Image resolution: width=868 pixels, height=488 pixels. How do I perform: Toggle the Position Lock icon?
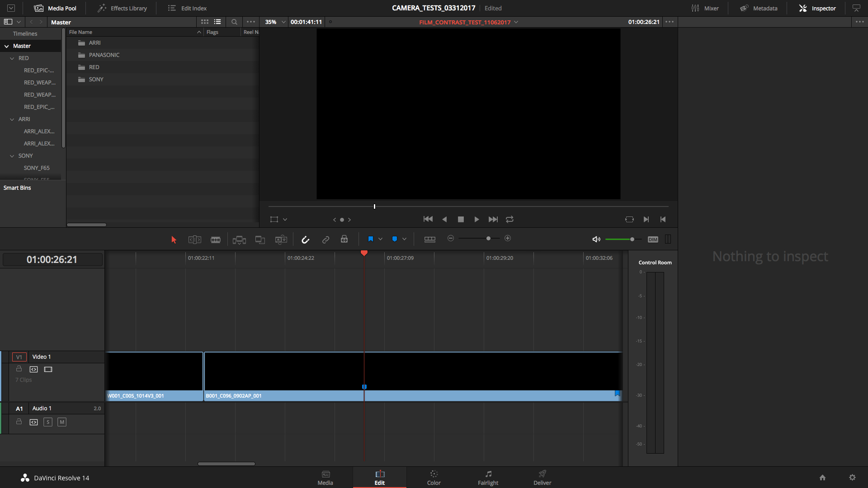[344, 239]
